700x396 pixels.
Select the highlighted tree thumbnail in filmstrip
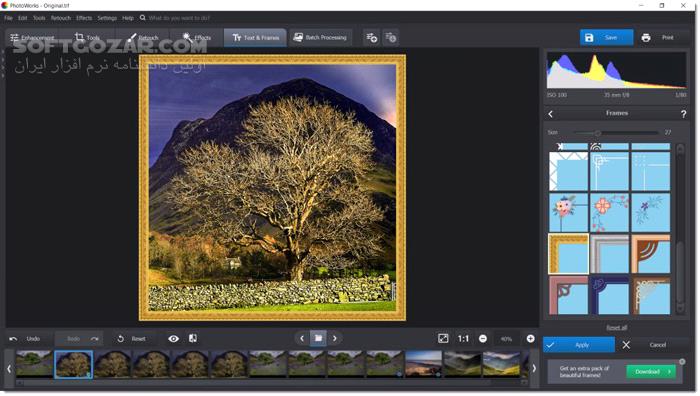pyautogui.click(x=73, y=364)
